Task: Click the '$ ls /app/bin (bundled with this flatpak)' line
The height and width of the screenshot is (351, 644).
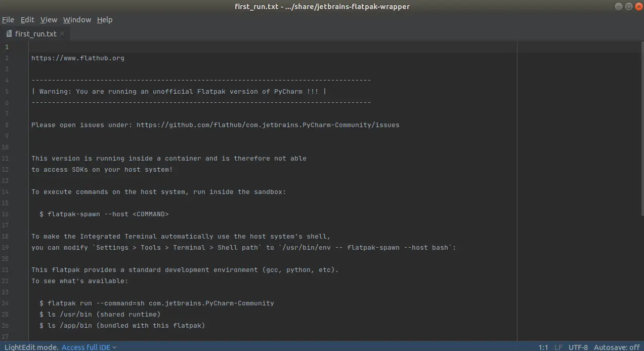Action: (x=122, y=326)
